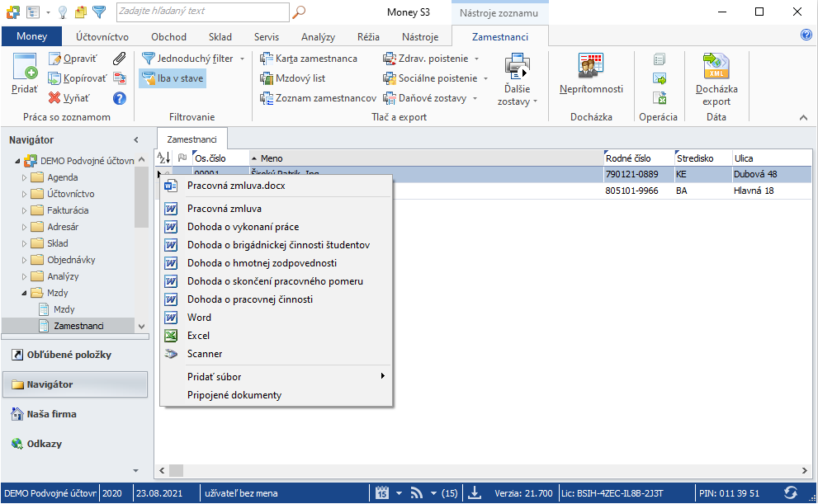Click the Dubová 48 street cell
This screenshot has width=818, height=504.
772,174
